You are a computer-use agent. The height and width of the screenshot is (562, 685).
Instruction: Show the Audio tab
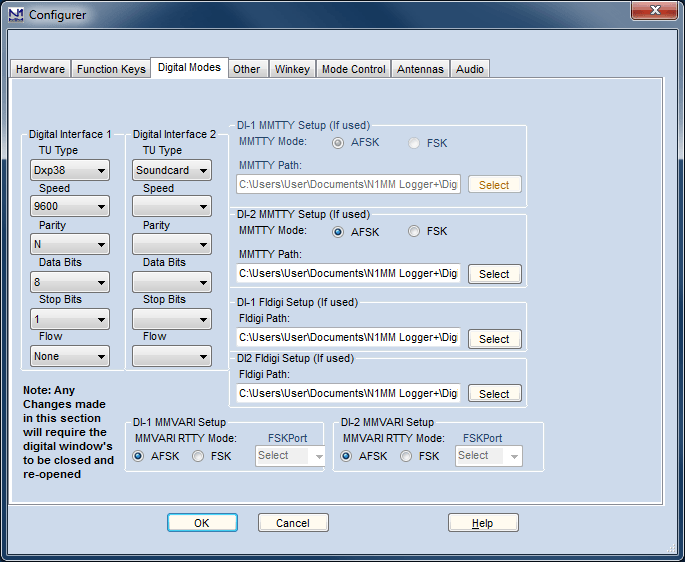470,69
